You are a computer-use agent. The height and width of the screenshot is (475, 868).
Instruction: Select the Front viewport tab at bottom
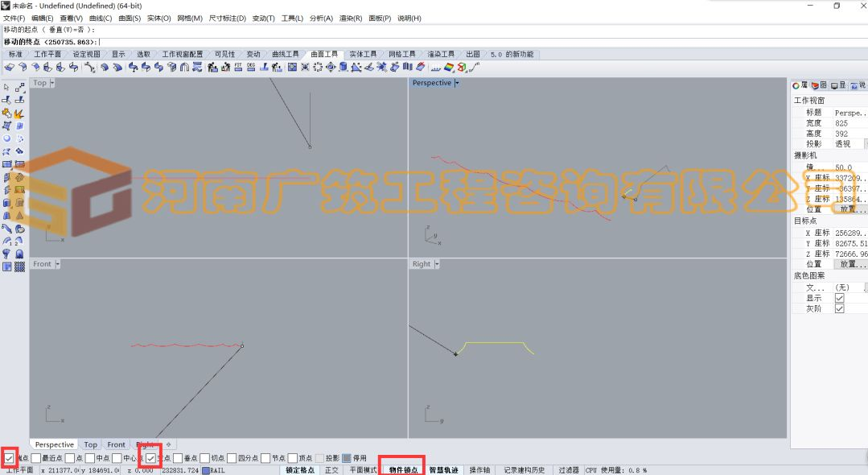(117, 444)
